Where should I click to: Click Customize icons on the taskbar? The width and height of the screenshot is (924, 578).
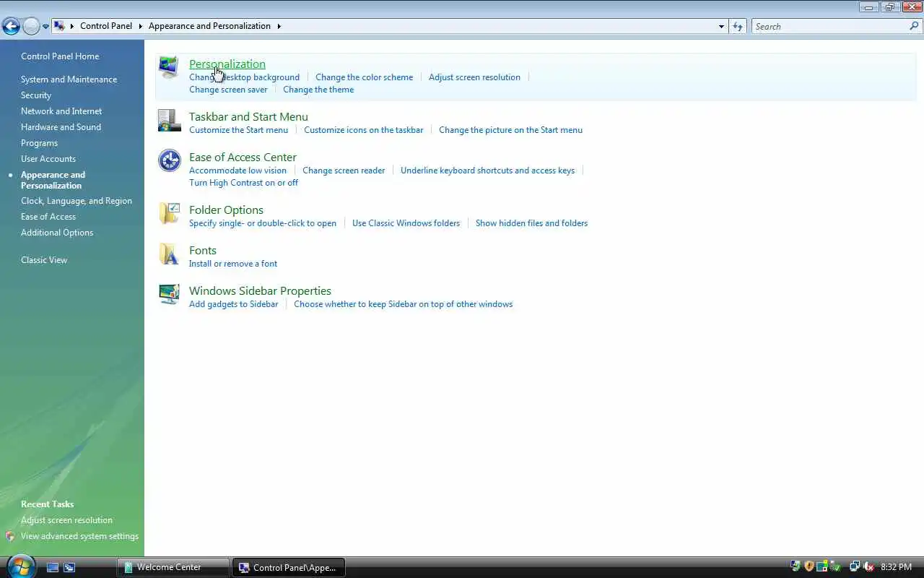pyautogui.click(x=364, y=130)
